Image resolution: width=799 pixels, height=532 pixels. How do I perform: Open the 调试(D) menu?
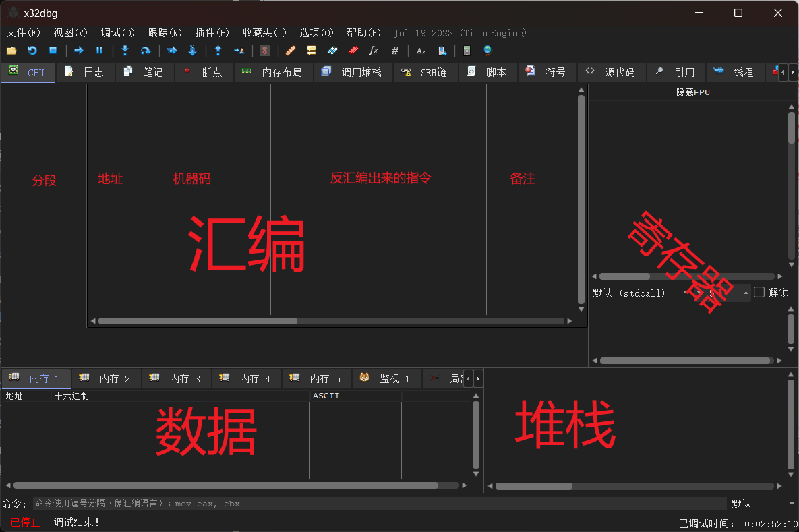coord(118,32)
